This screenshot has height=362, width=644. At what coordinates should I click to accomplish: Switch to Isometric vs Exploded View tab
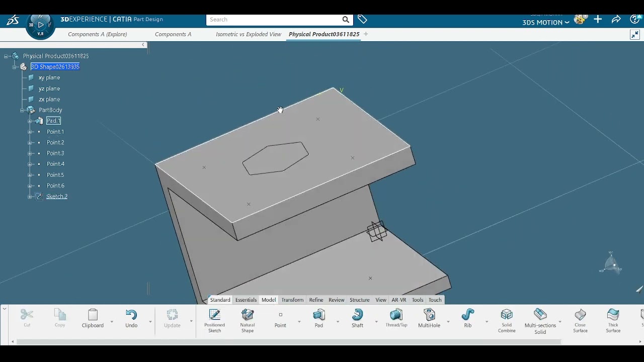pyautogui.click(x=249, y=34)
